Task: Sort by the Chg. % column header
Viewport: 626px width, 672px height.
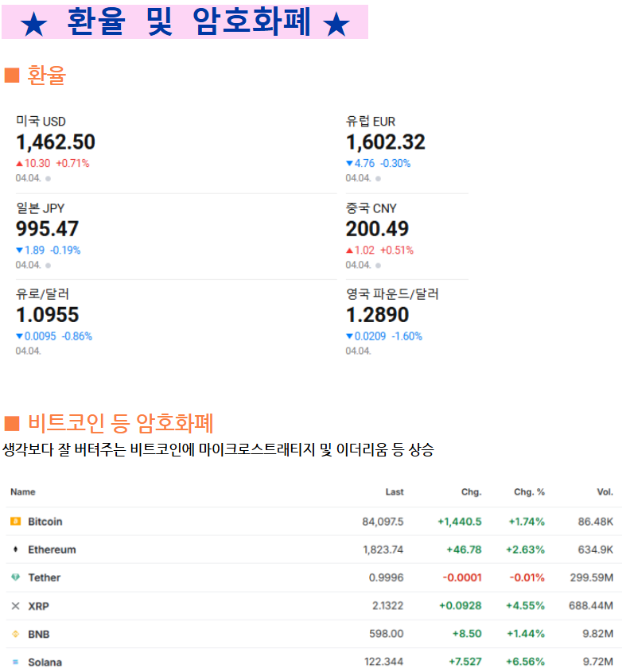Action: 529,491
